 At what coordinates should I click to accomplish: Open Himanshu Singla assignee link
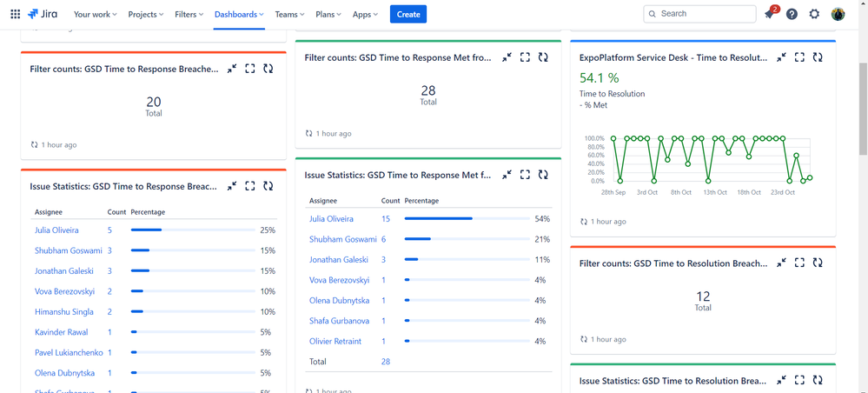tap(64, 312)
